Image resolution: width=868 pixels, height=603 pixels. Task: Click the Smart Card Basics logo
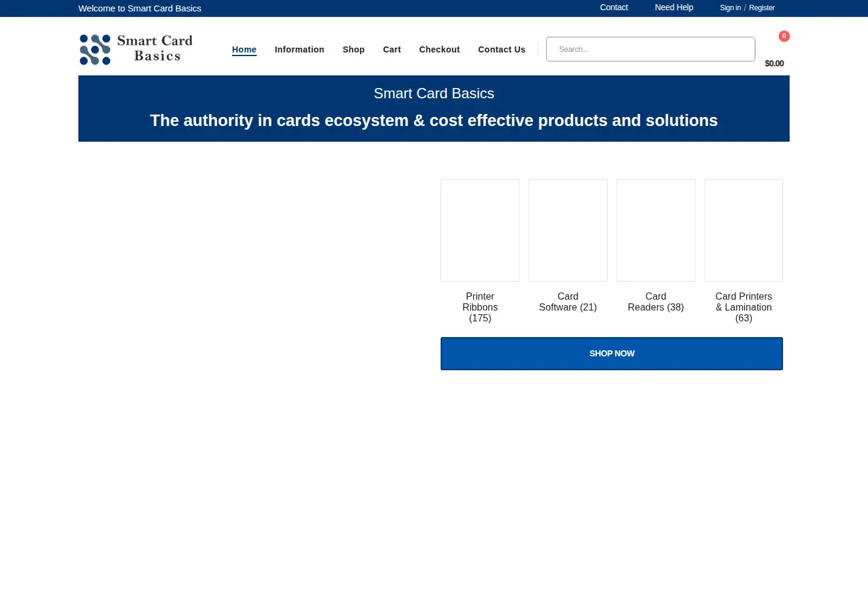point(136,49)
